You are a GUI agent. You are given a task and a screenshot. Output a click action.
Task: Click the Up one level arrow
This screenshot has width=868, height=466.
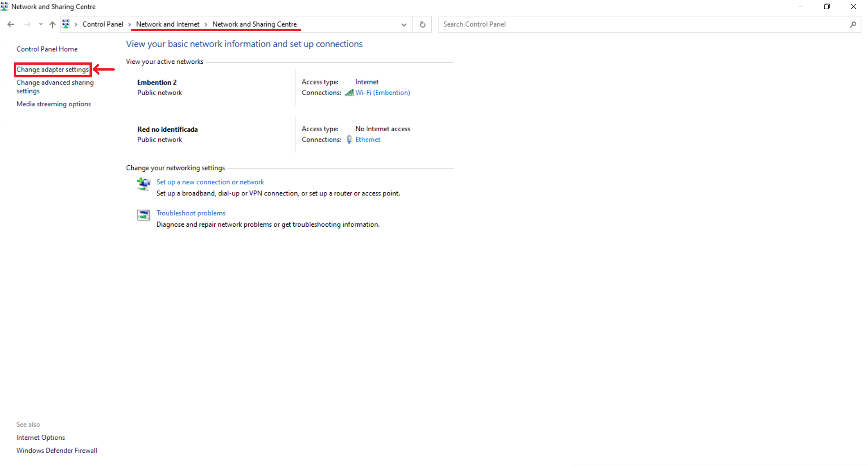(x=52, y=24)
